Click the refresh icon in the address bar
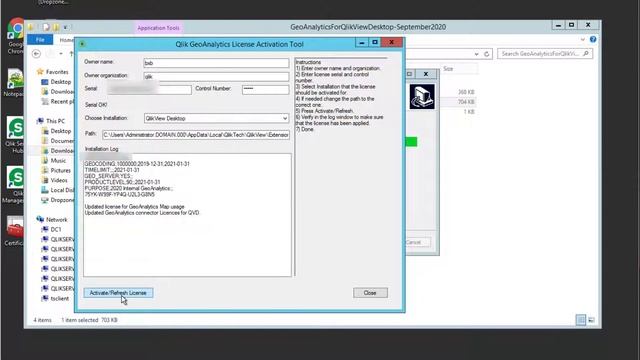Image resolution: width=640 pixels, height=360 pixels. click(487, 54)
